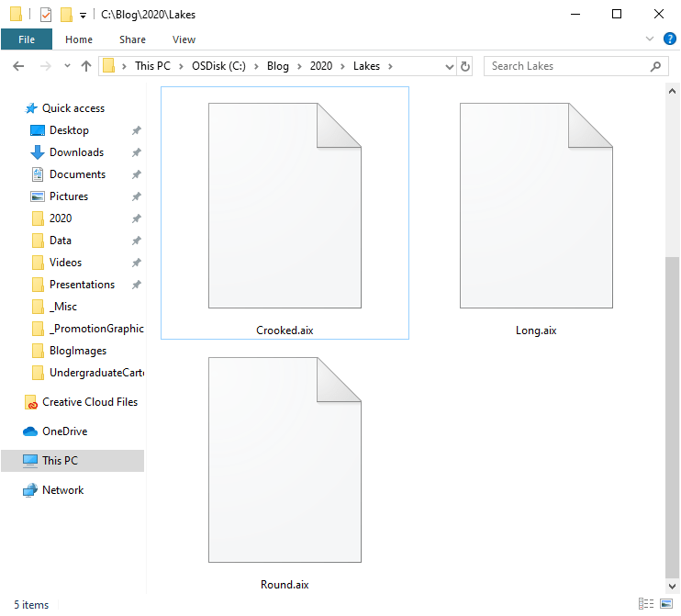Screen dimensions: 681x616
Task: Click the pin icon next to Documents
Action: click(137, 174)
